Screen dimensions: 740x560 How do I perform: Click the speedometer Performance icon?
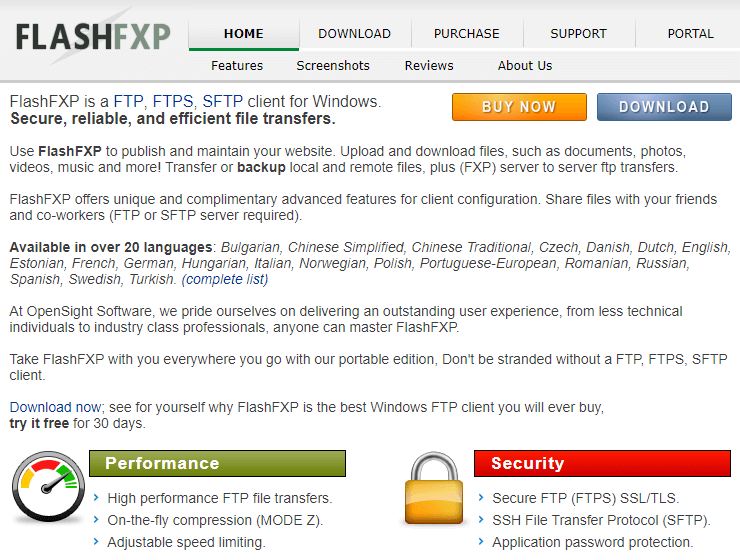tap(48, 490)
